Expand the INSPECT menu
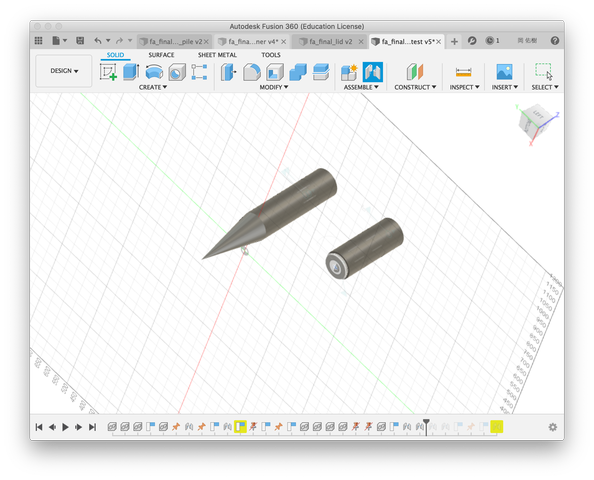 point(464,87)
